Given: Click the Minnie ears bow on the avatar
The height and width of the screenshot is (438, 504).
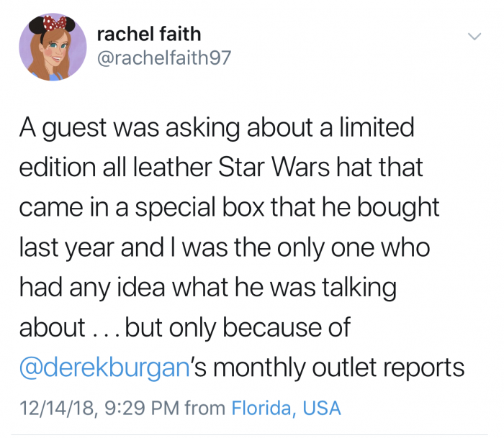Looking at the screenshot, I should [x=55, y=23].
